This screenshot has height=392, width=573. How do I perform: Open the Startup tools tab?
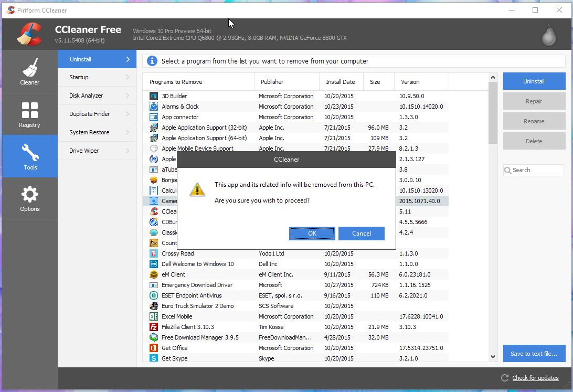pyautogui.click(x=97, y=78)
